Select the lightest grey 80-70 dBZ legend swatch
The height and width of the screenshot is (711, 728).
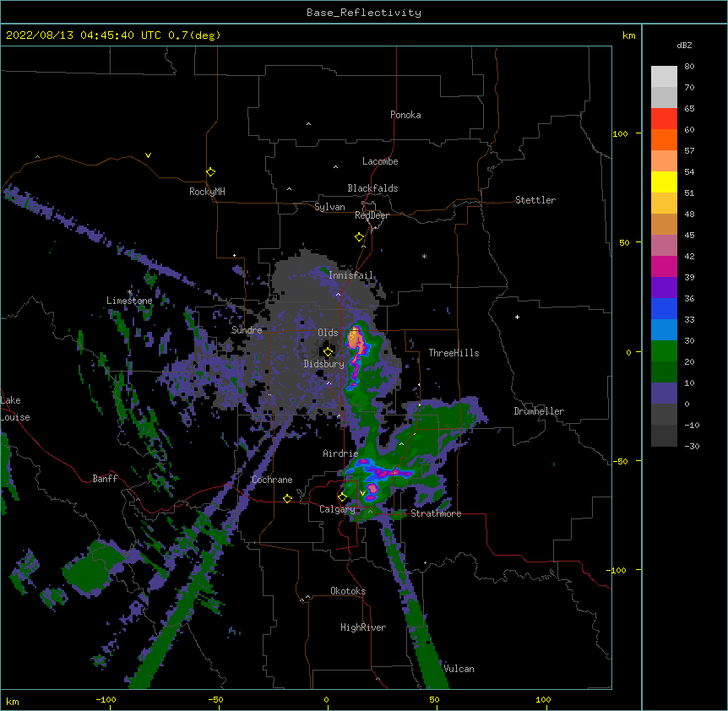(x=664, y=76)
